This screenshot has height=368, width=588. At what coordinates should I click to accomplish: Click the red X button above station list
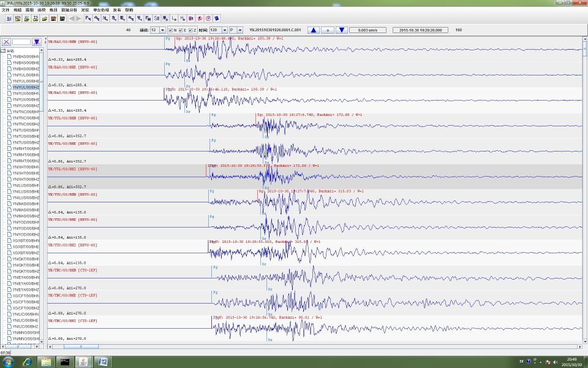click(6, 42)
